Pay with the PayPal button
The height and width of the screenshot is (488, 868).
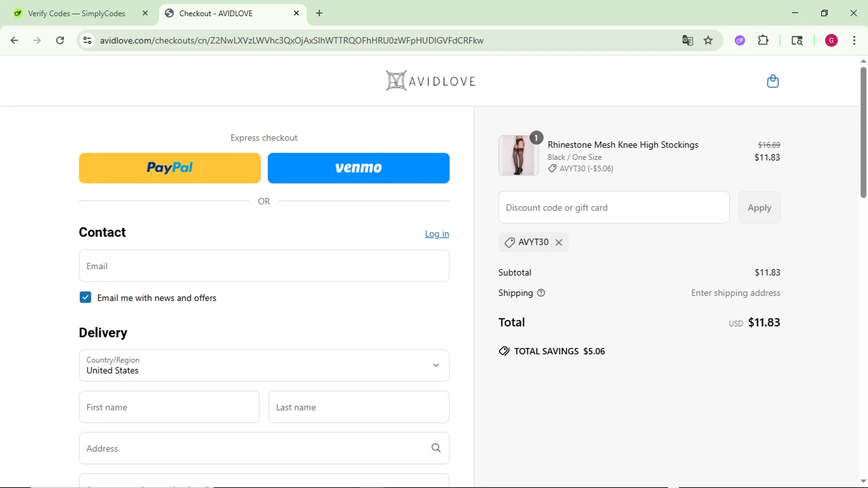click(170, 168)
